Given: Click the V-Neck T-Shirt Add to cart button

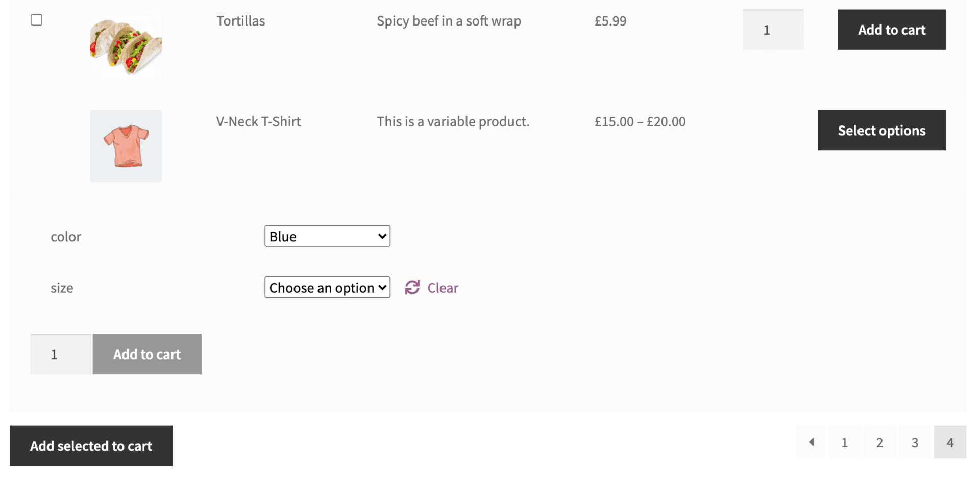Looking at the screenshot, I should click(146, 354).
